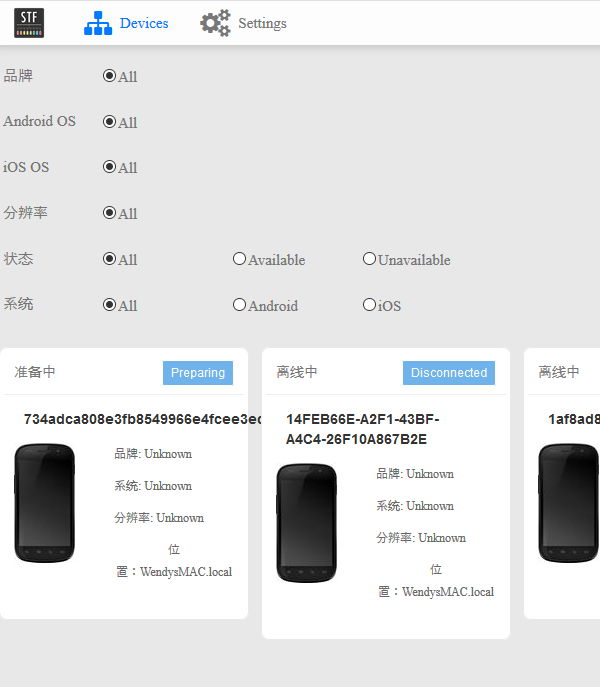
Task: Click 离线中 title on 1af8ad8 card
Action: tap(559, 372)
